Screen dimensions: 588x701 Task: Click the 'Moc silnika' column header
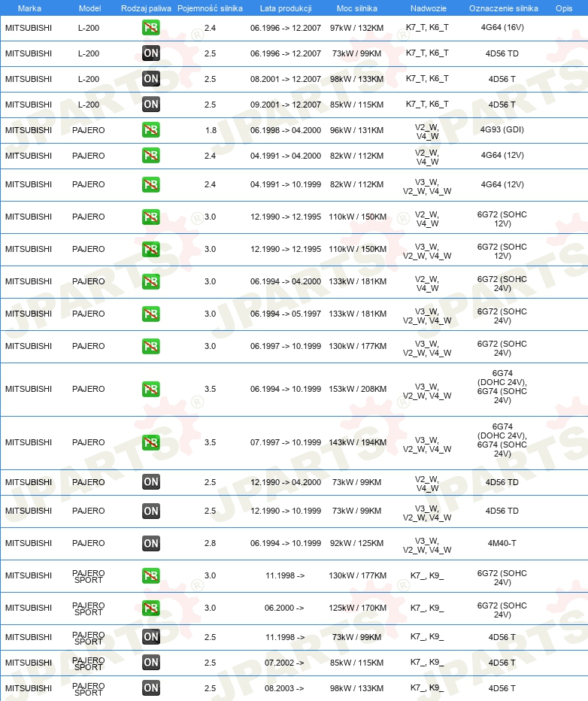[x=357, y=8]
